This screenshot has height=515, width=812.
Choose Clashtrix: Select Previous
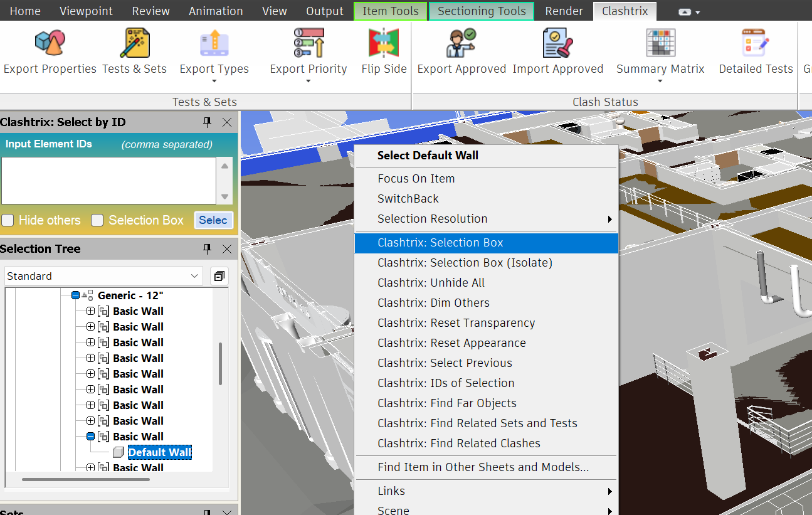point(487,363)
